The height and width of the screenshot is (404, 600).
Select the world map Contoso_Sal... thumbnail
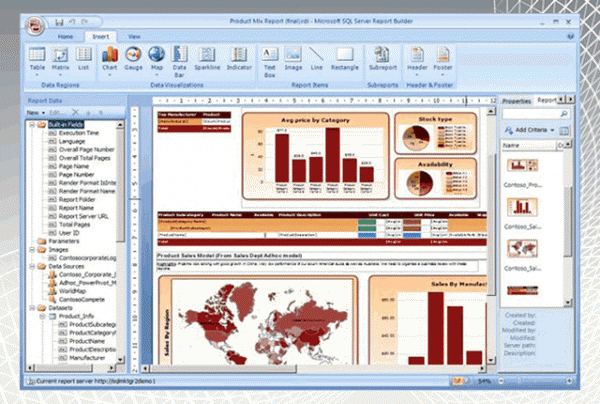click(x=522, y=249)
